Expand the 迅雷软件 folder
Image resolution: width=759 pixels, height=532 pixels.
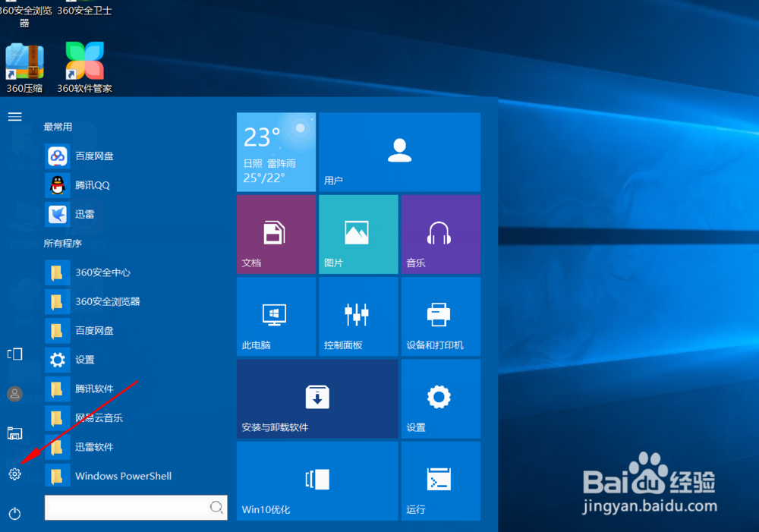pyautogui.click(x=136, y=446)
